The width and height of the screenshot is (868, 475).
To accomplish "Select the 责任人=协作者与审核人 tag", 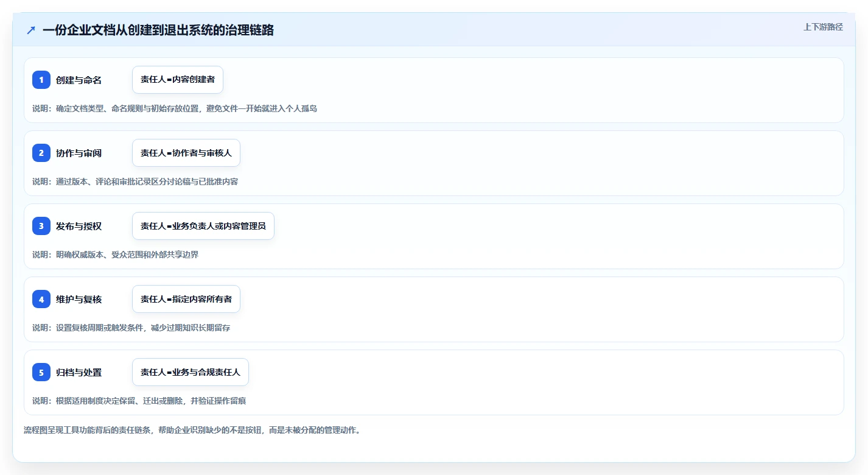I will [x=186, y=153].
